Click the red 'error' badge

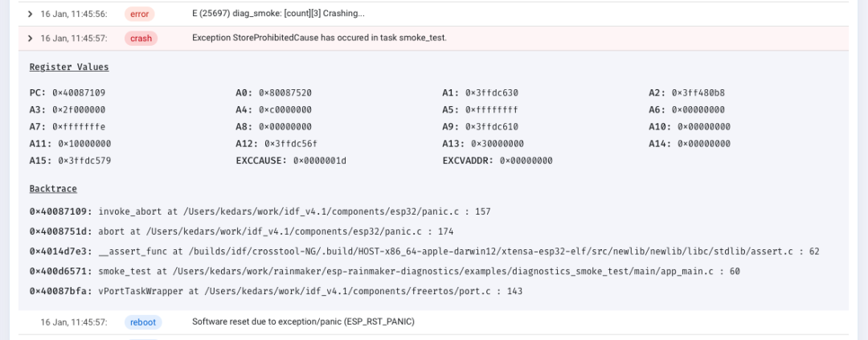coord(140,14)
